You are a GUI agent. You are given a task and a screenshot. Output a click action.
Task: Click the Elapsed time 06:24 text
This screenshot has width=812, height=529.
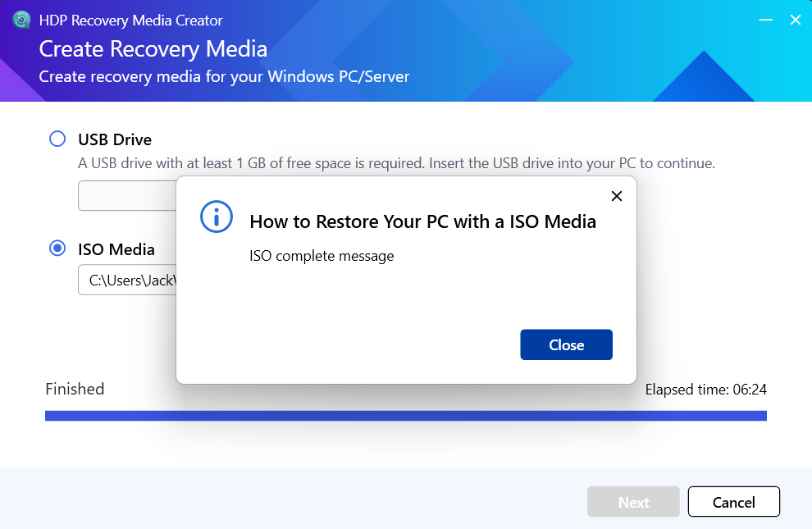pos(705,390)
